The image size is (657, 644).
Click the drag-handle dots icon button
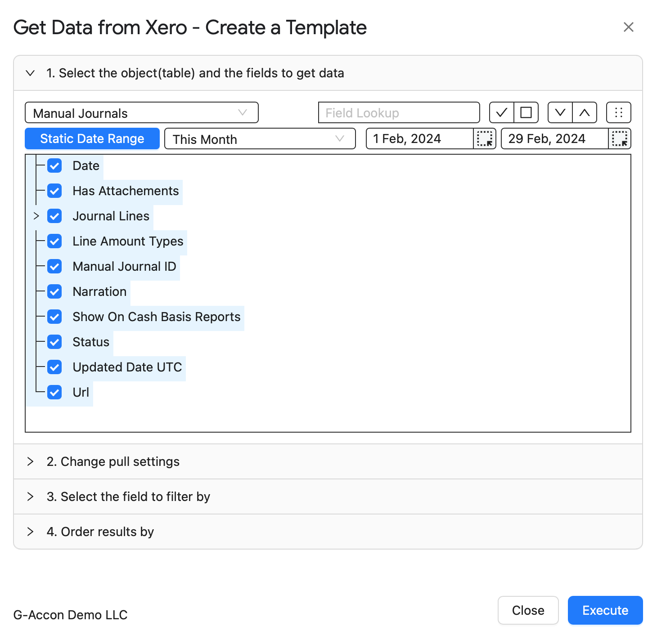tap(619, 112)
